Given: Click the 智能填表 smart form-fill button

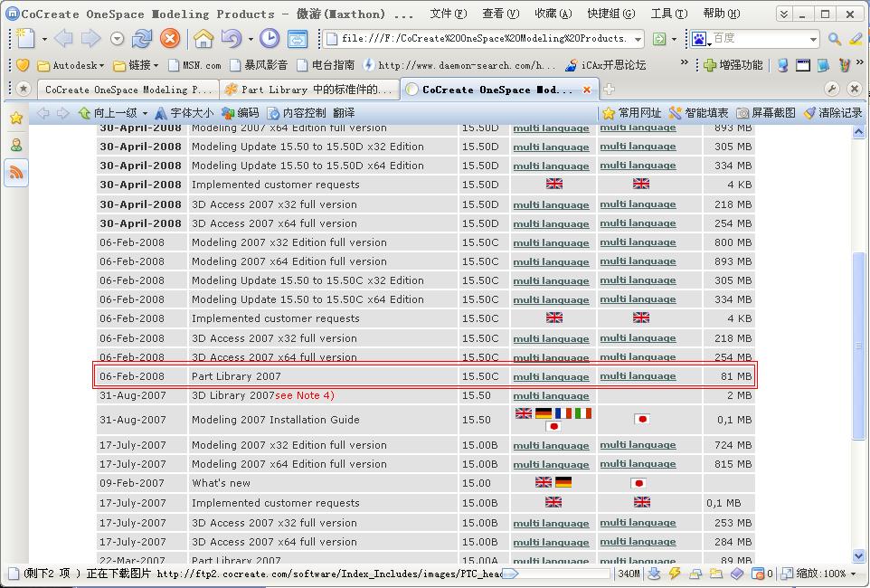Looking at the screenshot, I should tap(698, 113).
